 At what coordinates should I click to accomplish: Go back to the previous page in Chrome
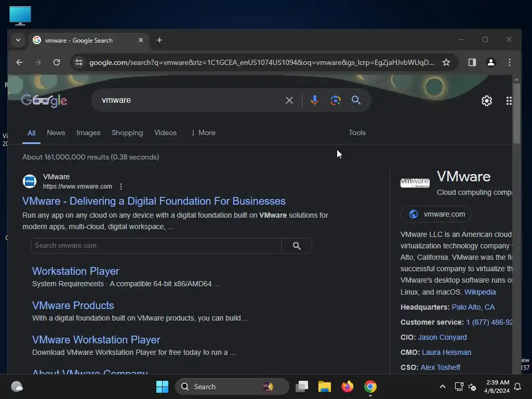pyautogui.click(x=19, y=62)
